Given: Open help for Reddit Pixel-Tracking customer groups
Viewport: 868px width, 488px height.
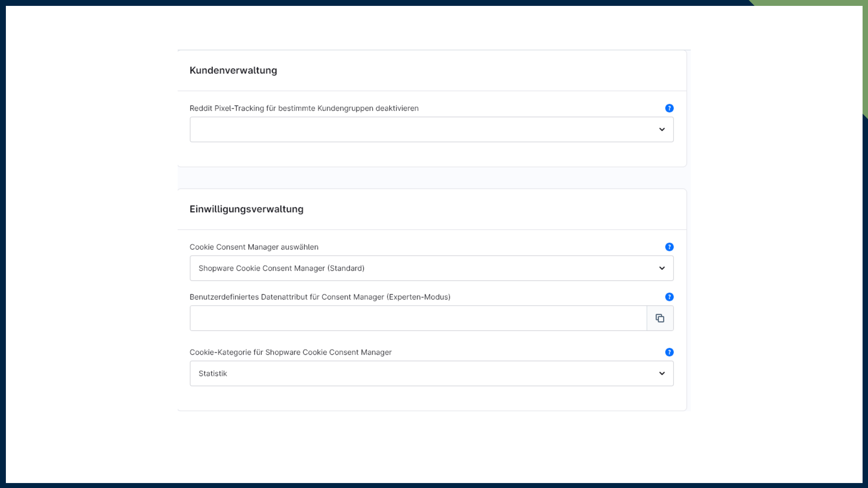Looking at the screenshot, I should coord(669,108).
